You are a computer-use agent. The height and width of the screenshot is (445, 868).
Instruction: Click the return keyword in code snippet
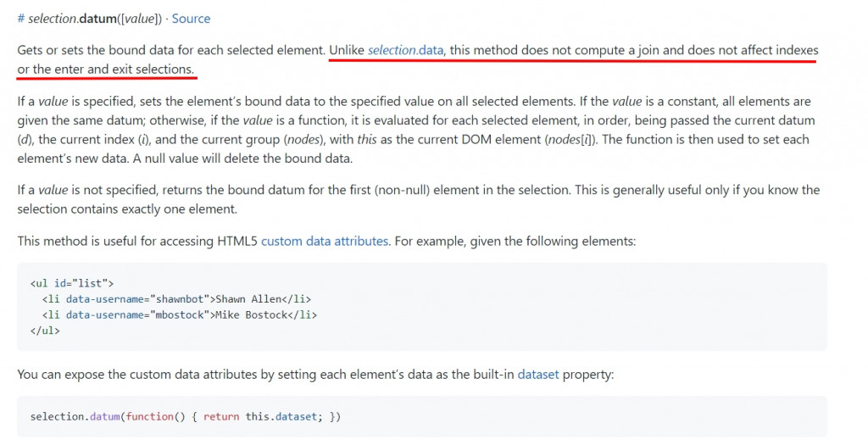pyautogui.click(x=221, y=416)
